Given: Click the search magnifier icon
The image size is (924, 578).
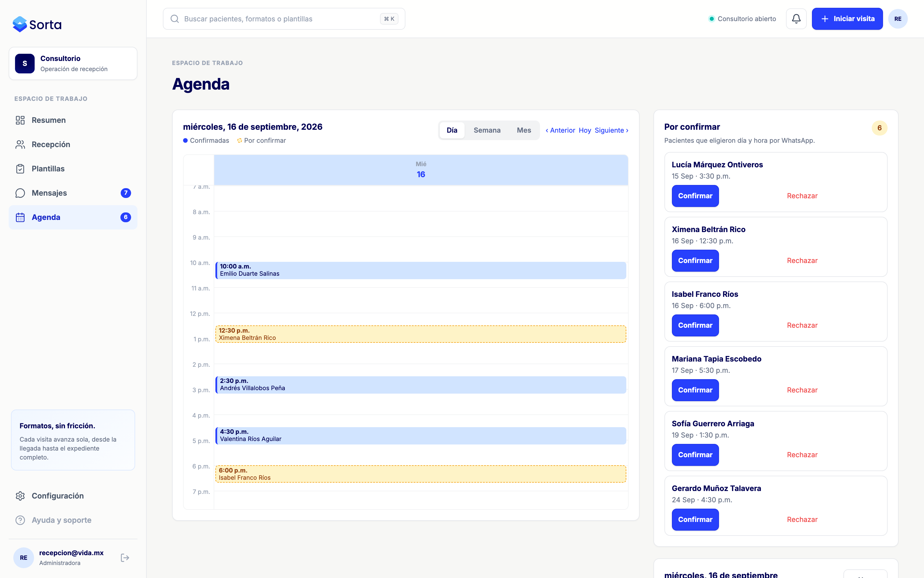Looking at the screenshot, I should click(x=174, y=19).
